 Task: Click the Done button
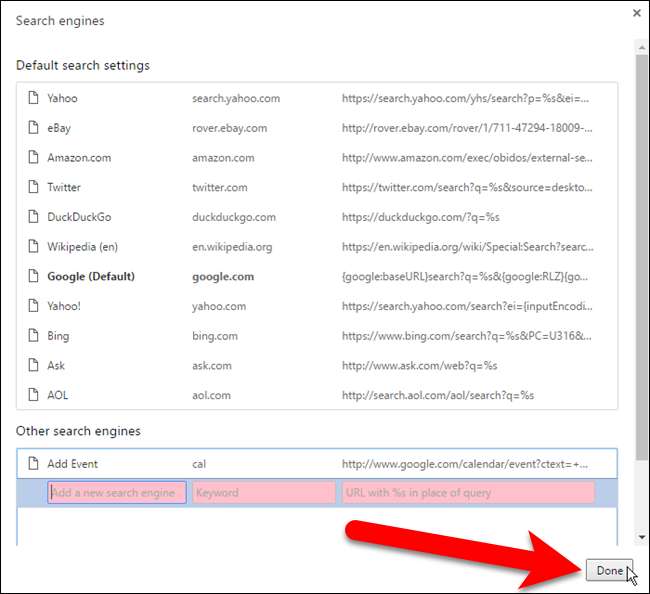(609, 570)
